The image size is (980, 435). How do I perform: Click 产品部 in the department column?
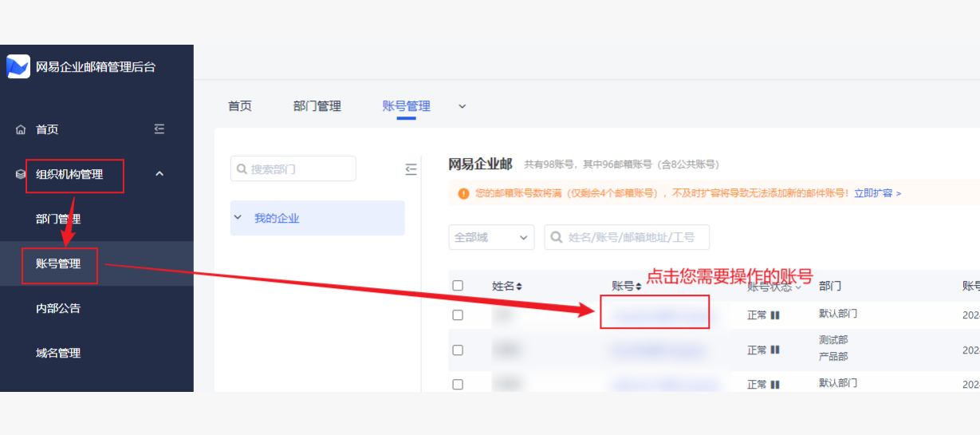click(833, 357)
